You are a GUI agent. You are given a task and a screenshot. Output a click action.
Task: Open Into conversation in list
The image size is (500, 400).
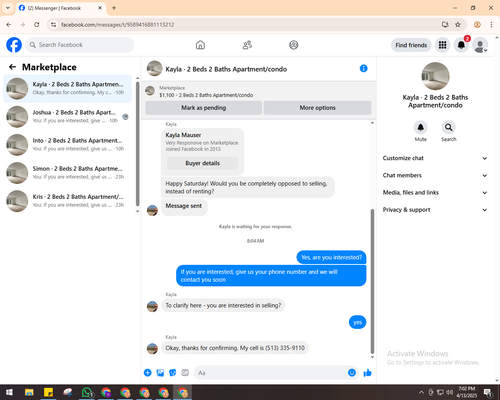[x=67, y=145]
